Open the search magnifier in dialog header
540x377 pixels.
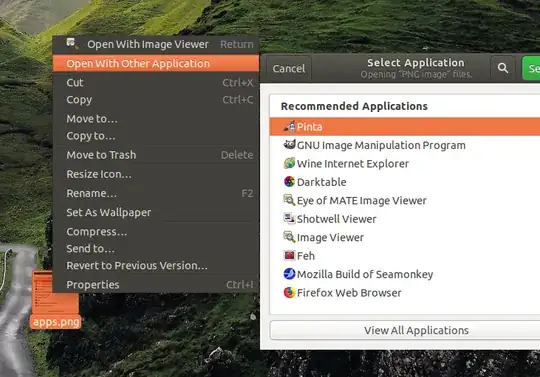click(503, 68)
